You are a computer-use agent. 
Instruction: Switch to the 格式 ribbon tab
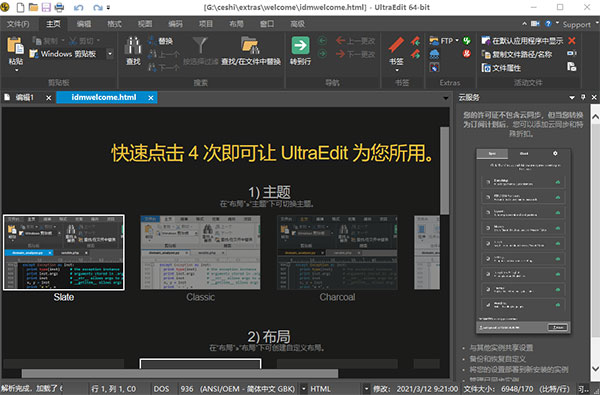click(x=114, y=24)
